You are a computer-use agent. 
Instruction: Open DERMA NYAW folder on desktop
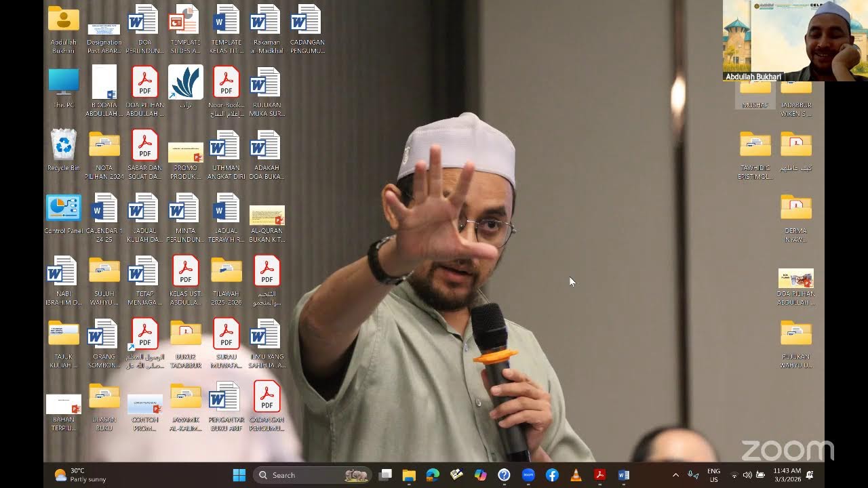[x=796, y=218]
